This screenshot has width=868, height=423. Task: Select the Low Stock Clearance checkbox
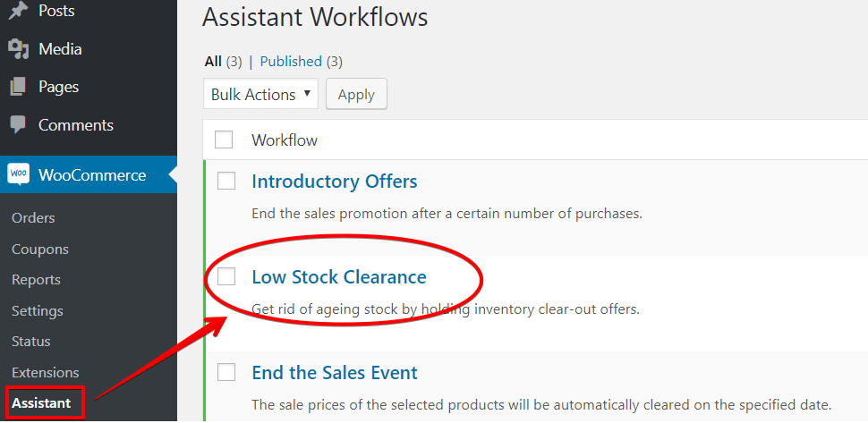point(226,276)
